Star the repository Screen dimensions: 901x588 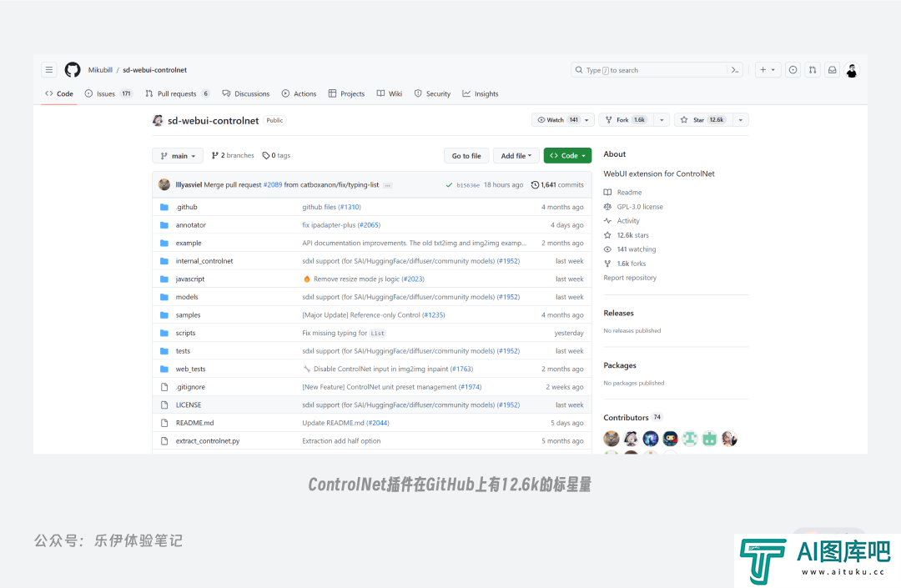[704, 120]
